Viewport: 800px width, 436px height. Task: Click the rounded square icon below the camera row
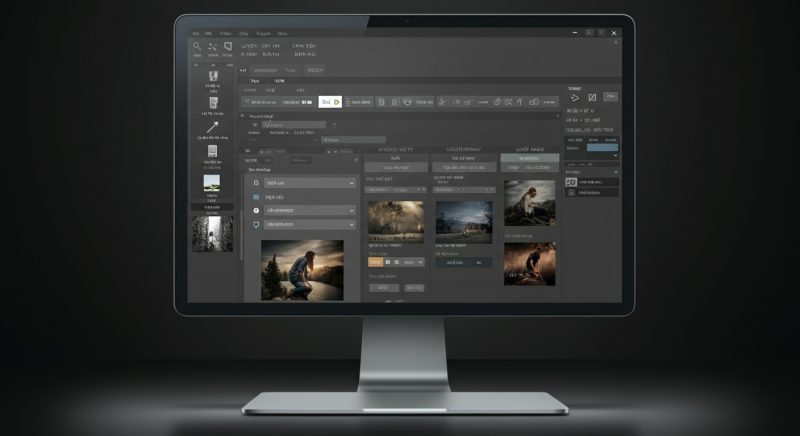pos(571,192)
